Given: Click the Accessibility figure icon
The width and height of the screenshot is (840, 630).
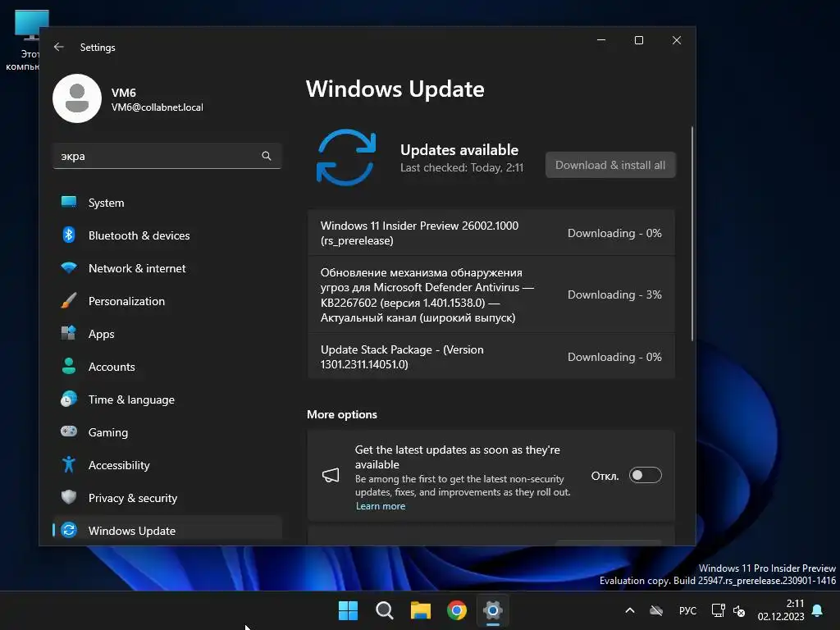Looking at the screenshot, I should pyautogui.click(x=69, y=464).
